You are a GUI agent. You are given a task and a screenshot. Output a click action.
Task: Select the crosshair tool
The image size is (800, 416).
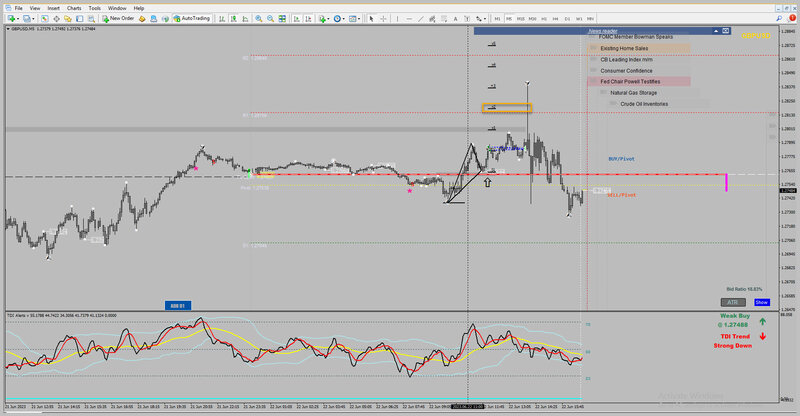point(383,18)
